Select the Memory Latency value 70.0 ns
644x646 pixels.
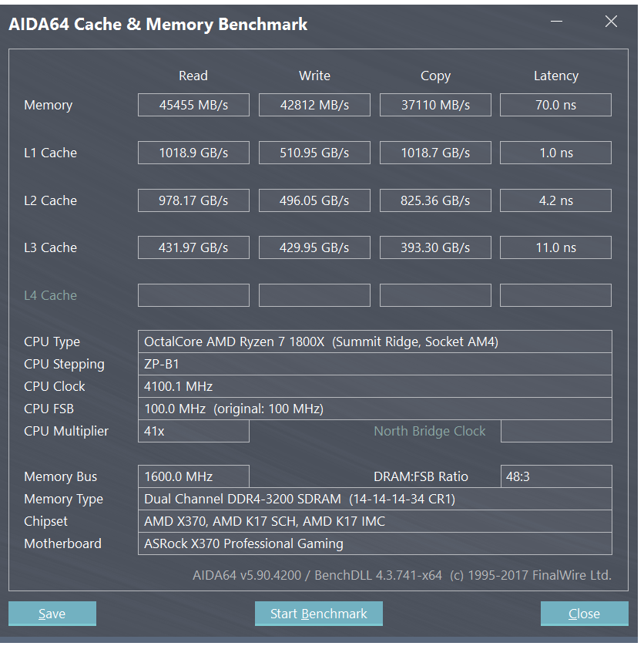click(x=556, y=105)
